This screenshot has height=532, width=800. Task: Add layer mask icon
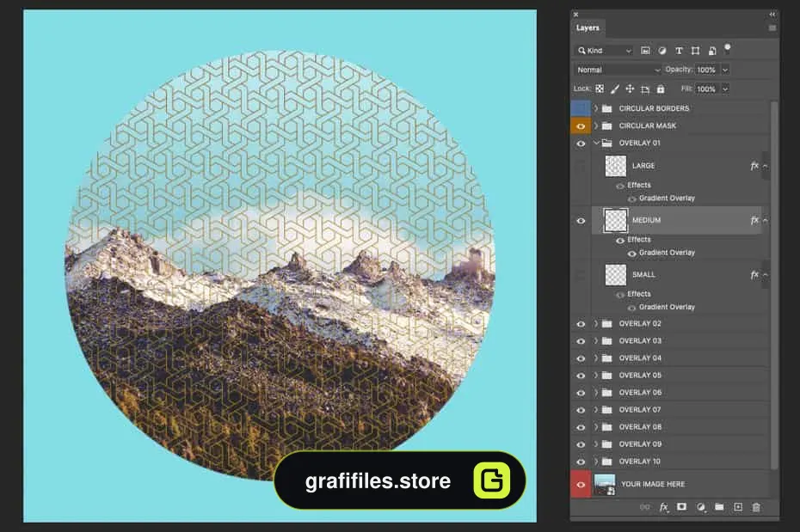tap(681, 506)
